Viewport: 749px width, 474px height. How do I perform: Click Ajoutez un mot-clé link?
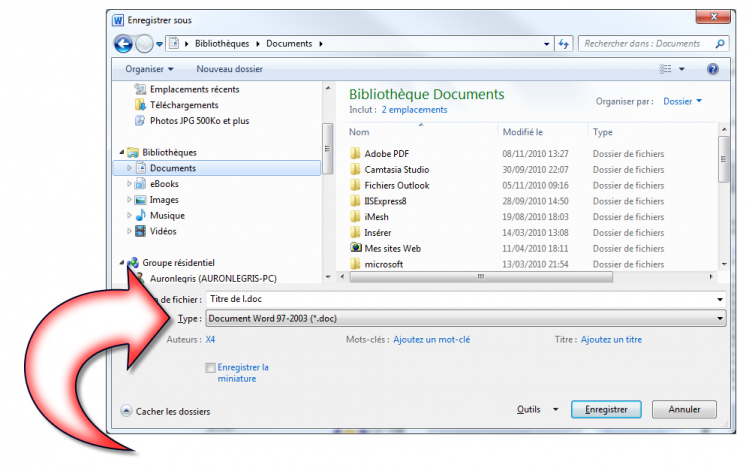pos(431,340)
